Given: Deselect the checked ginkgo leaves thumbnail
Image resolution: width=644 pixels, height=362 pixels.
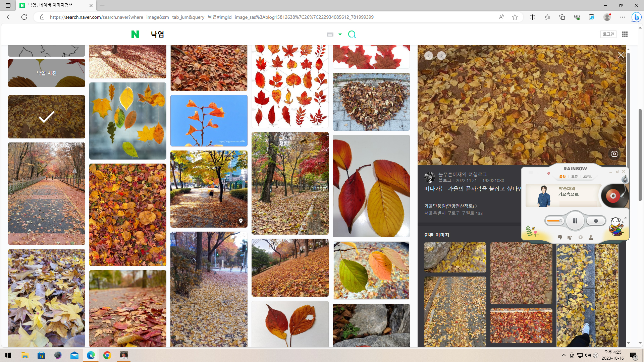Looking at the screenshot, I should pos(47,117).
